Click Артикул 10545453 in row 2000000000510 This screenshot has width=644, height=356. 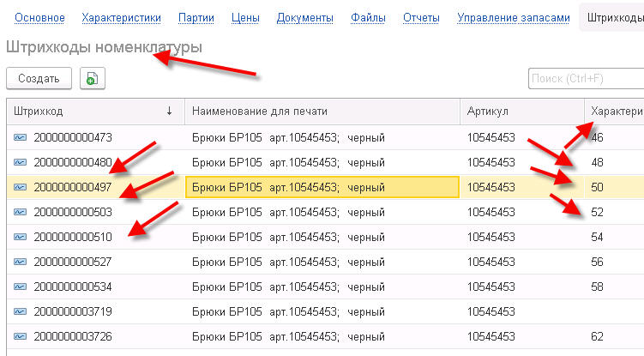(x=491, y=237)
